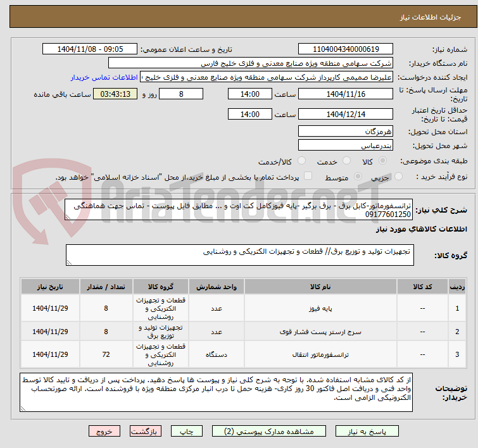478x448 pixels.
Task: Click price validity date 1404/12/14
Action: tap(346, 115)
